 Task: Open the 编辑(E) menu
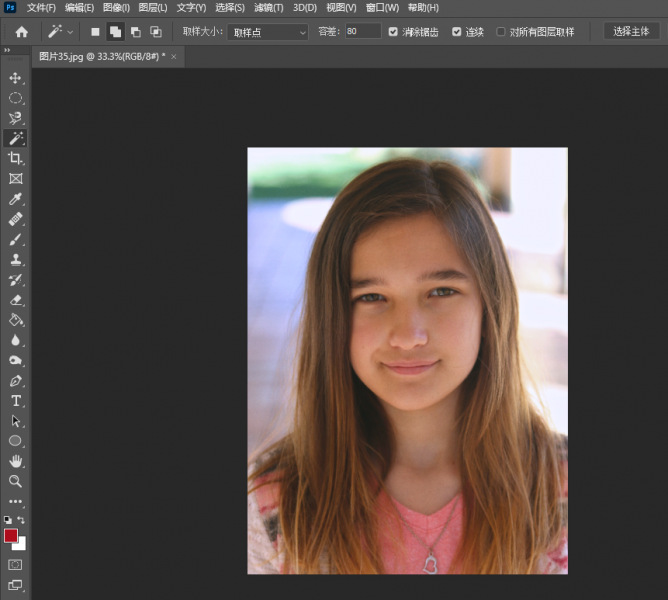[80, 8]
